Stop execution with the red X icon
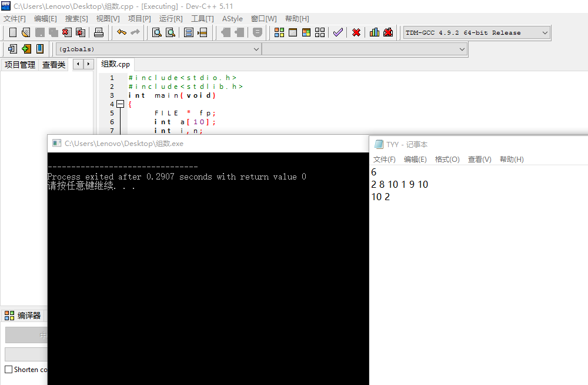The width and height of the screenshot is (588, 385). pyautogui.click(x=356, y=33)
